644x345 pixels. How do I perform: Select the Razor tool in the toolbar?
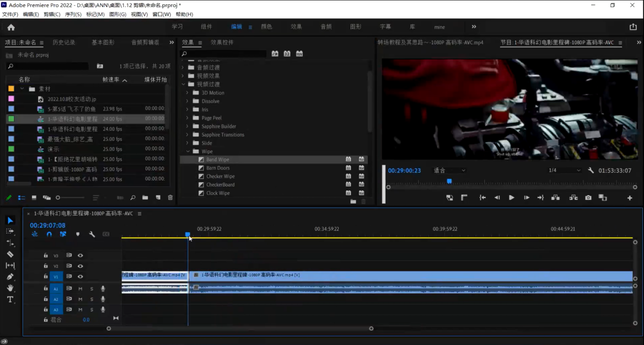[x=10, y=254]
